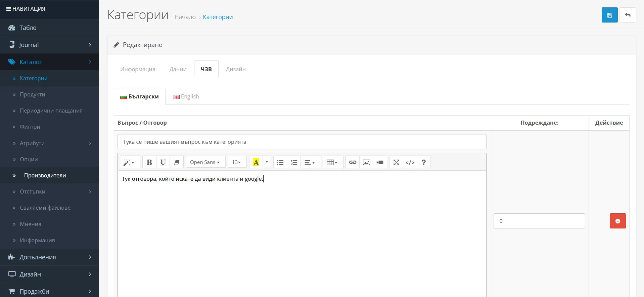Switch editor to full screen mode
644x297 pixels.
pos(396,162)
